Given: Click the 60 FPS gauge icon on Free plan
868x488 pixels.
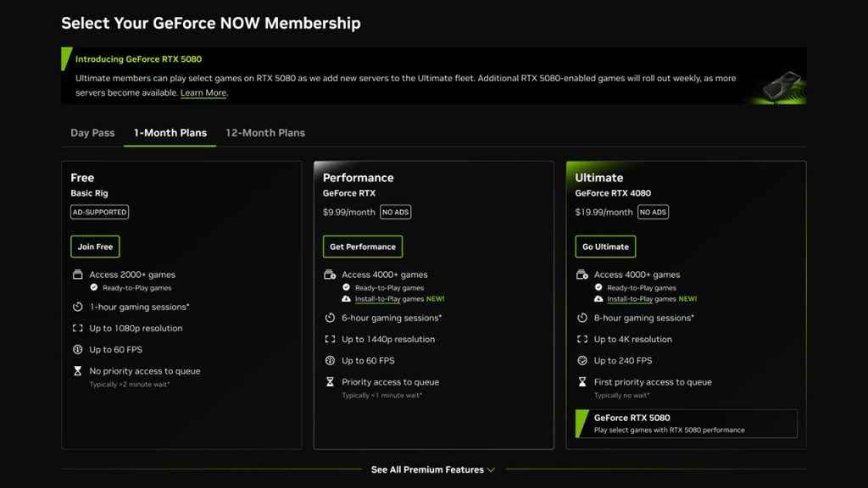Looking at the screenshot, I should (x=75, y=349).
